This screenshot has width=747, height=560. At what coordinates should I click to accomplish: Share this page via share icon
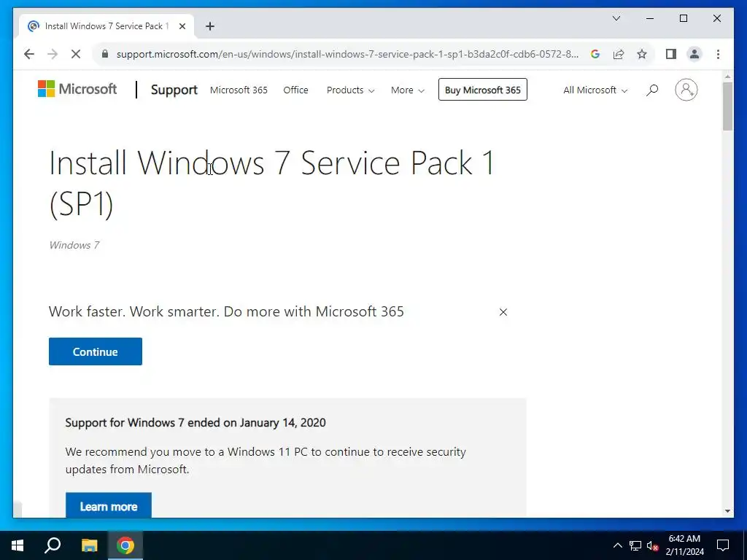619,54
